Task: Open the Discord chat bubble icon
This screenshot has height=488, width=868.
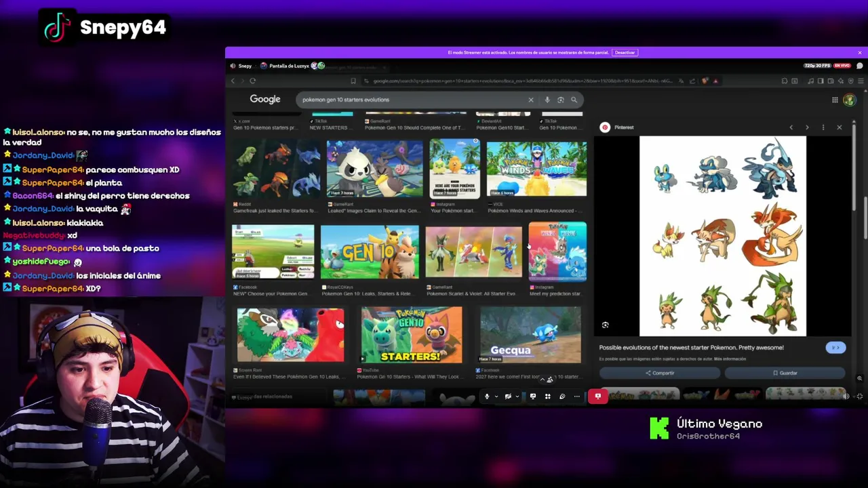Action: (x=860, y=66)
